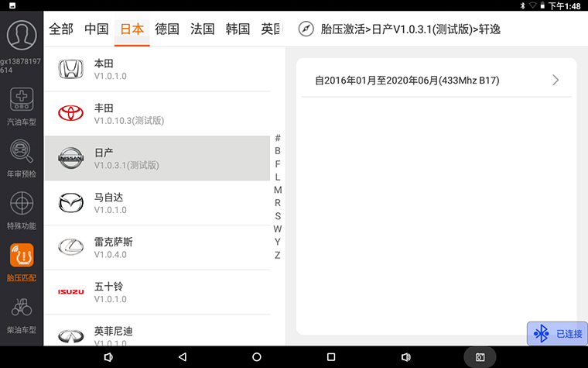The image size is (588, 368).
Task: Switch to the 全部 tab
Action: tap(61, 29)
